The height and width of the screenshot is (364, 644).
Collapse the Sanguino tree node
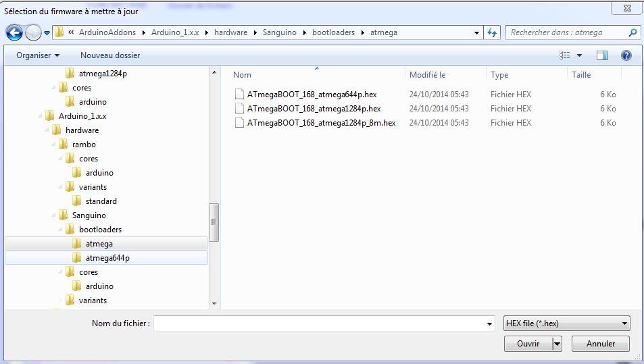54,215
